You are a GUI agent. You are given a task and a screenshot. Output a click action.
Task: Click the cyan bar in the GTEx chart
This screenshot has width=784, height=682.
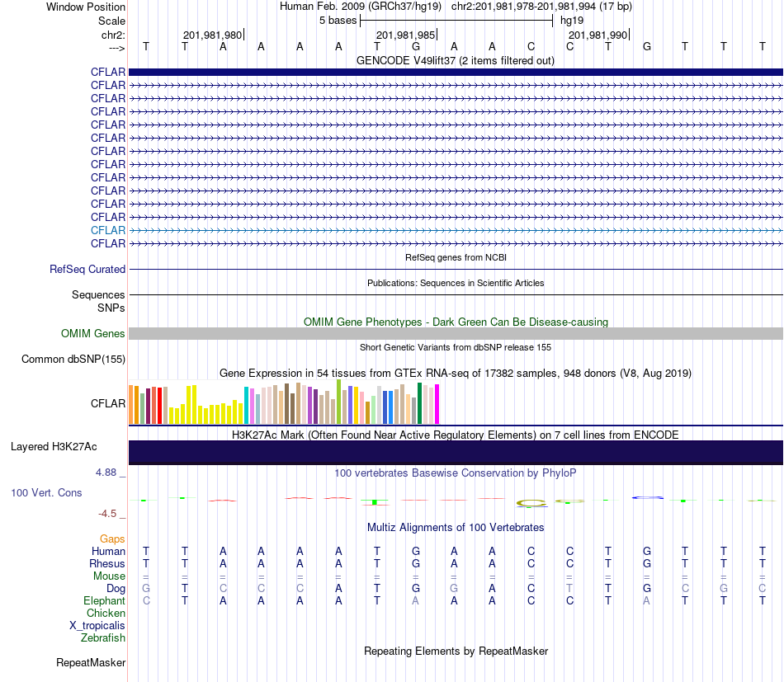pyautogui.click(x=246, y=405)
